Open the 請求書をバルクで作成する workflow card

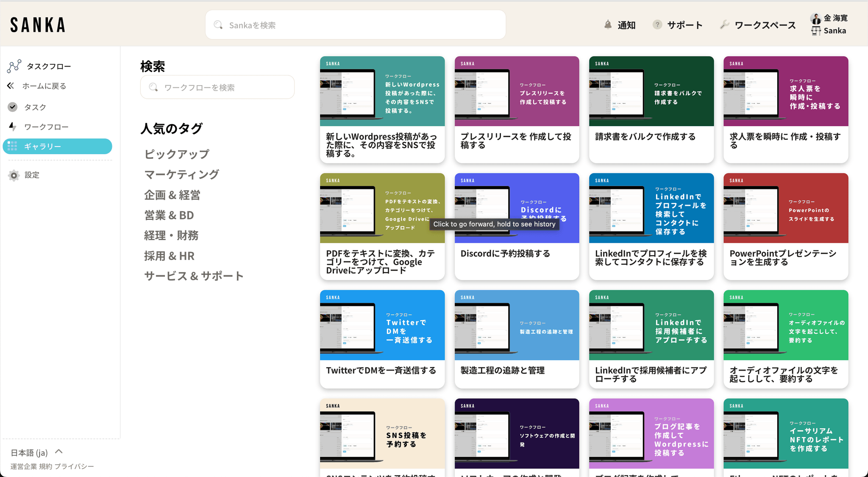tap(651, 109)
